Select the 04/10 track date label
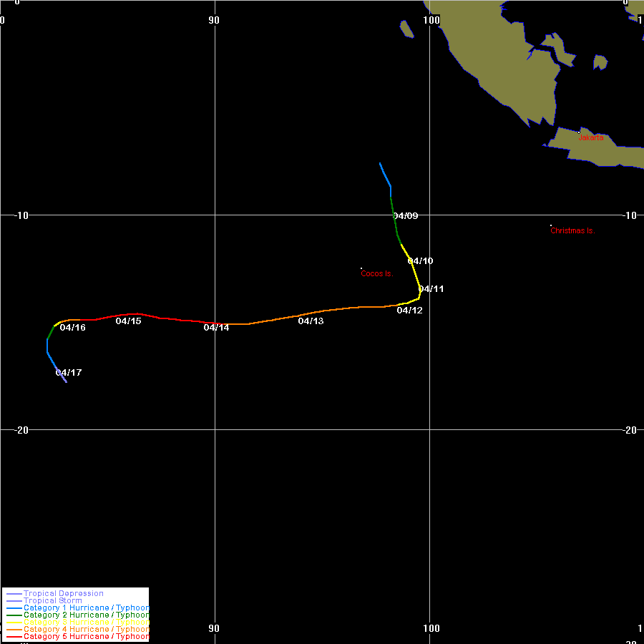The image size is (644, 644). (420, 261)
